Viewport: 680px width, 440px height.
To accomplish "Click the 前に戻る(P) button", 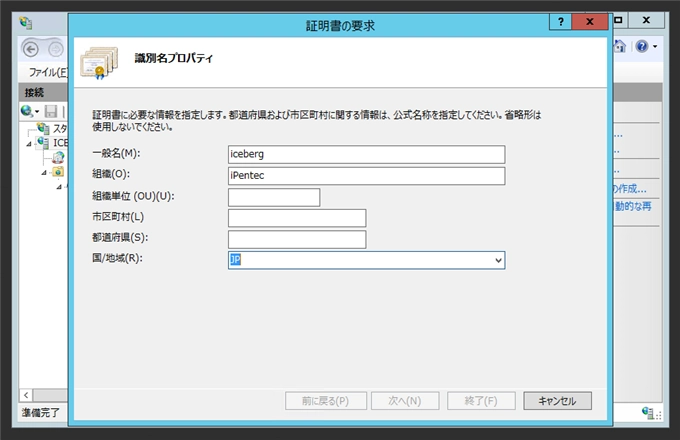I will [326, 401].
